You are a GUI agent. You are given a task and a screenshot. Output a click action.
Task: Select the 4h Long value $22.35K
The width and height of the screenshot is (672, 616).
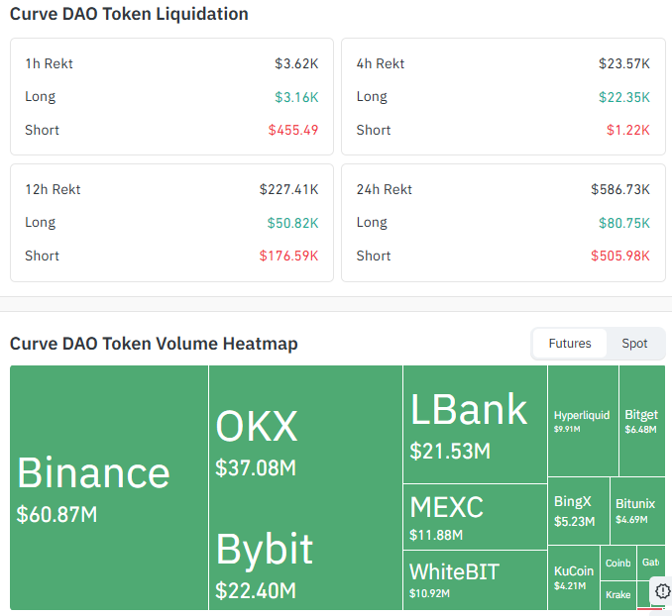pyautogui.click(x=624, y=97)
